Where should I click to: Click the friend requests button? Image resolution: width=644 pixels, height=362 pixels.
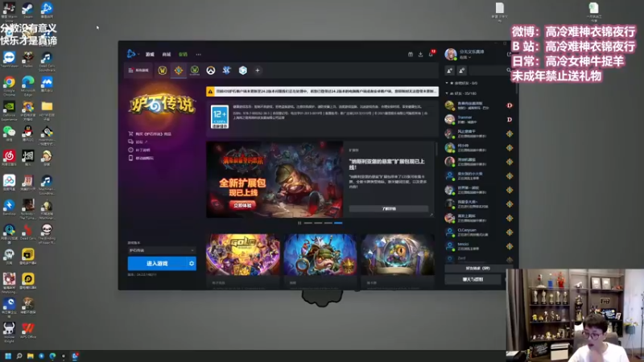point(477,269)
